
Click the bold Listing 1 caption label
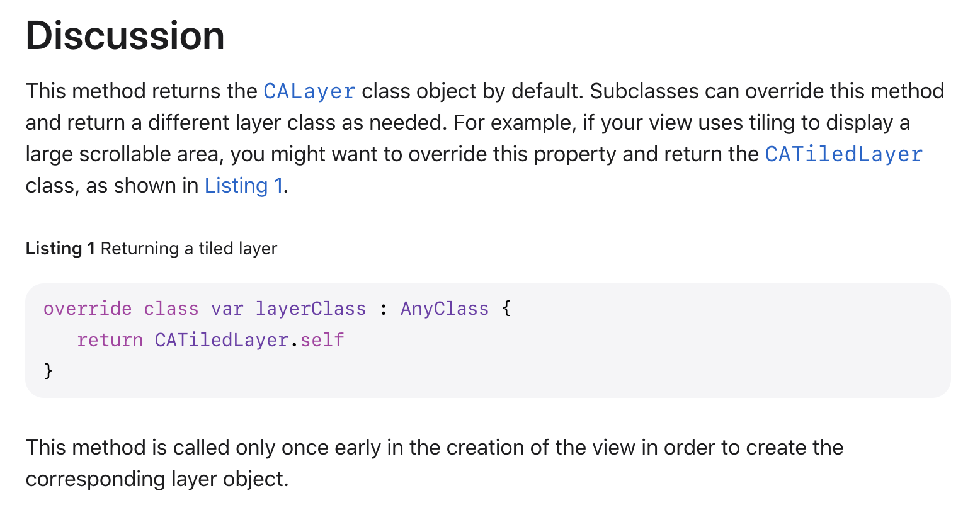[x=60, y=249]
